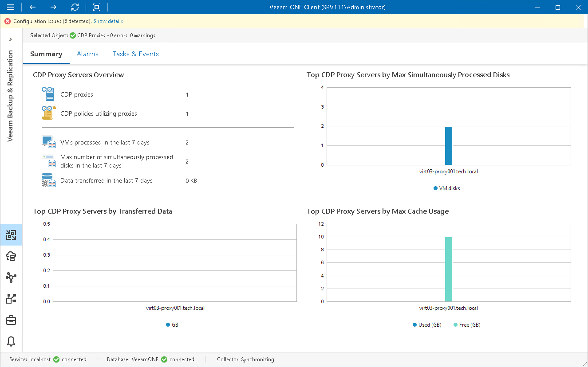The image size is (588, 367).
Task: Click 'VMs processed in the last 7 days'
Action: pos(105,143)
